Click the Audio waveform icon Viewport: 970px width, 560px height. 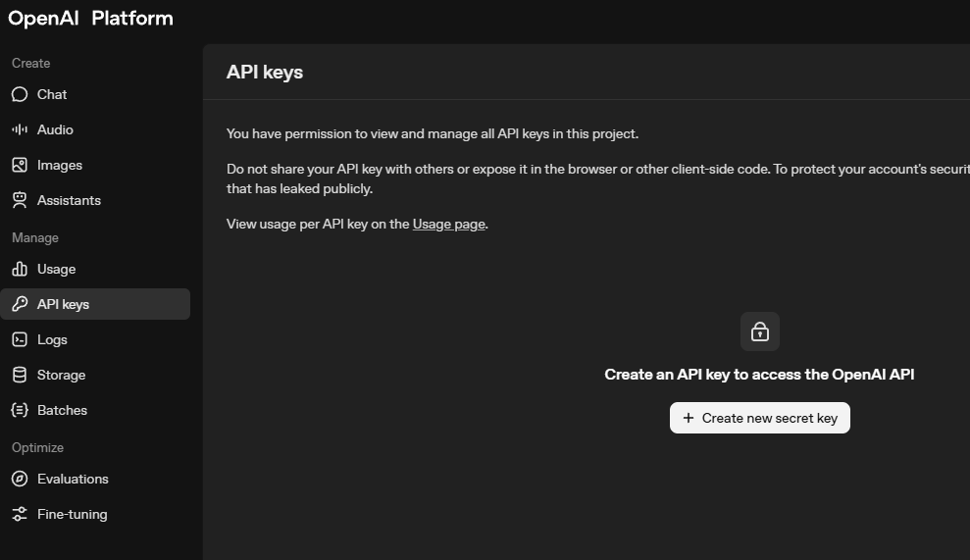point(20,129)
